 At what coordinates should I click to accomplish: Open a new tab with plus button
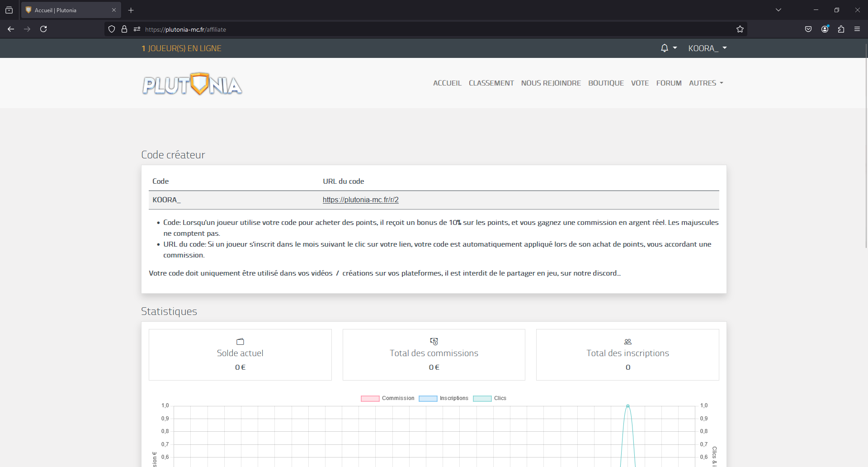click(131, 10)
